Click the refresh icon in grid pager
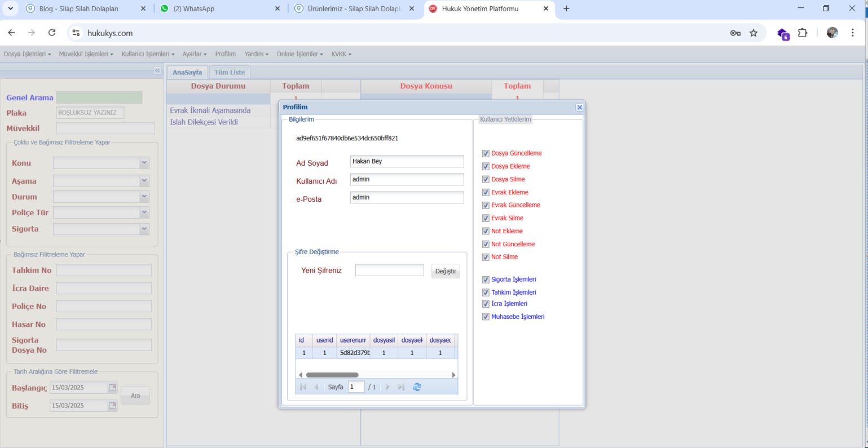This screenshot has width=868, height=448. point(417,387)
